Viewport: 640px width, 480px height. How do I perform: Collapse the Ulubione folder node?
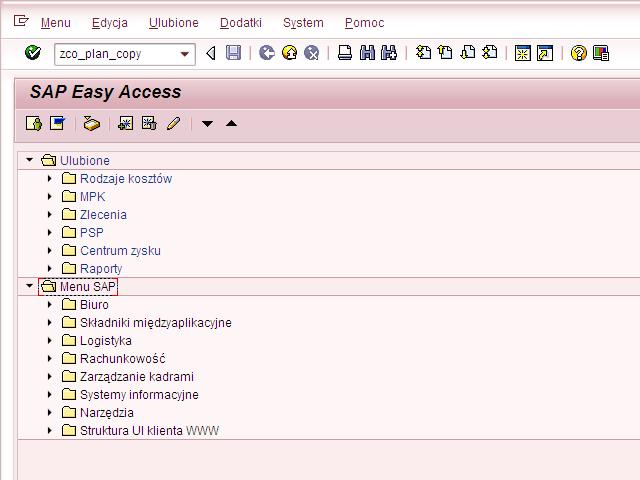tap(29, 160)
